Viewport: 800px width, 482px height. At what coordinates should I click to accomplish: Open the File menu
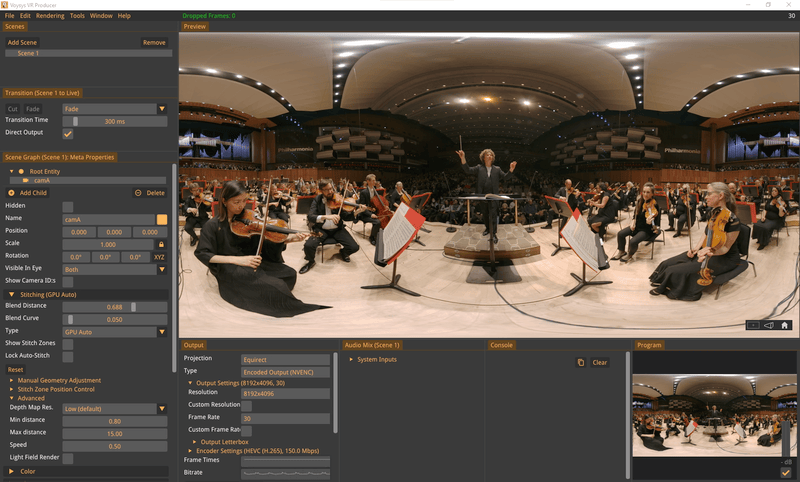[x=9, y=16]
